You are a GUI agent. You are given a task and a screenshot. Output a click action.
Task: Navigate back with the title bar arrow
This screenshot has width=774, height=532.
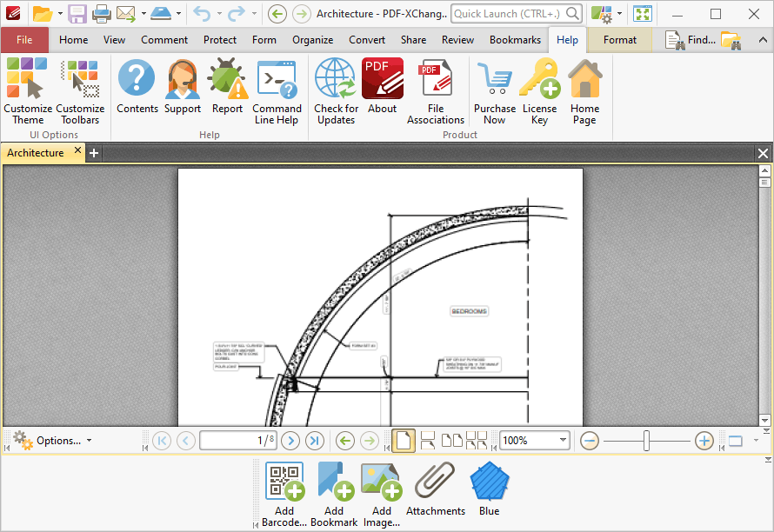[x=277, y=14]
